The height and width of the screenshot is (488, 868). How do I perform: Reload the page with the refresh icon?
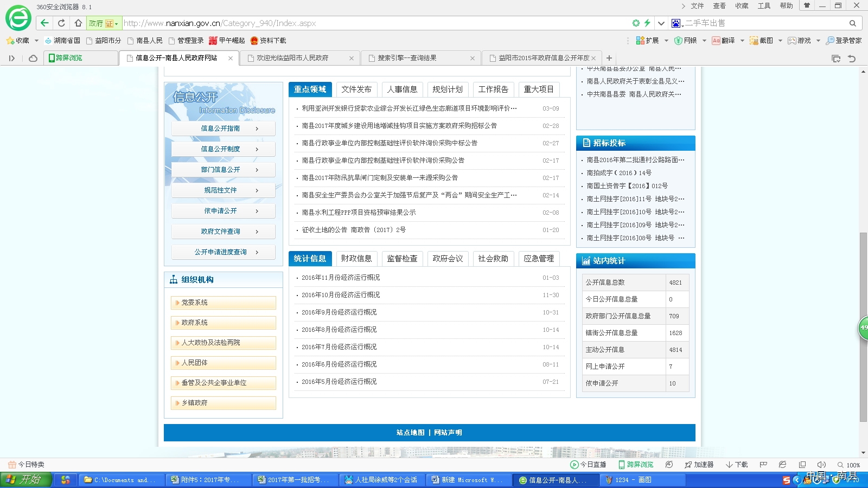(61, 23)
